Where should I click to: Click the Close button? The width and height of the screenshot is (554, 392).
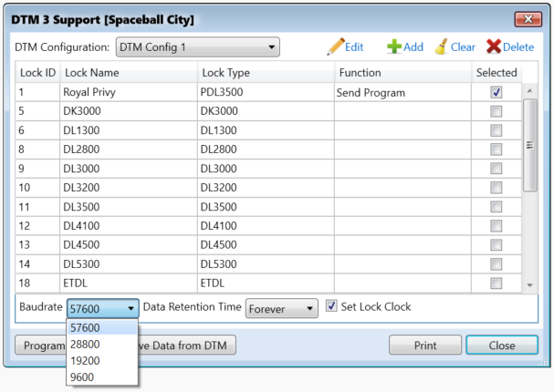pyautogui.click(x=501, y=346)
